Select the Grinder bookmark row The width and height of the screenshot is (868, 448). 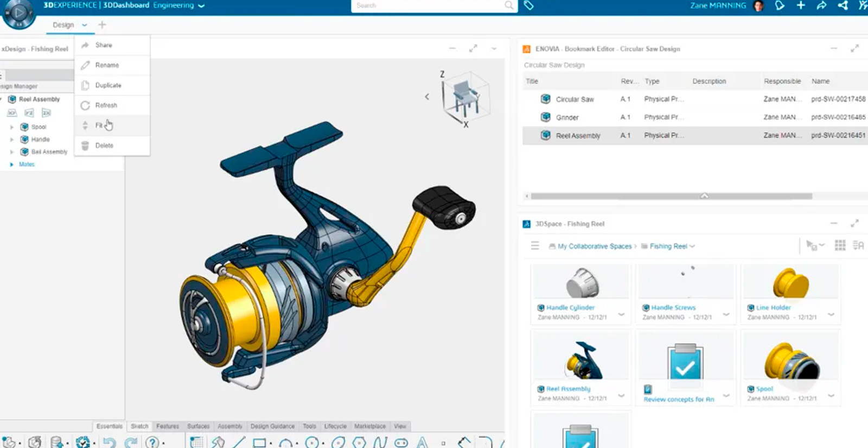coord(694,117)
